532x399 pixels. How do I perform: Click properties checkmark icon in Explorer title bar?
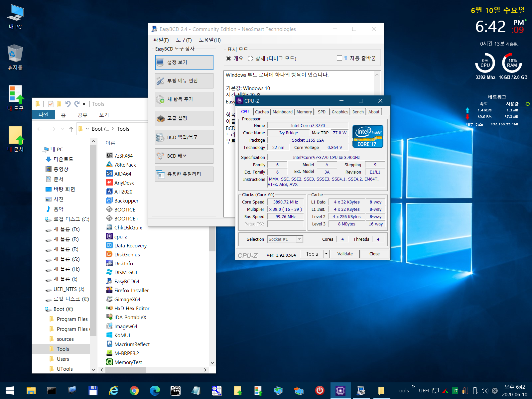[51, 104]
